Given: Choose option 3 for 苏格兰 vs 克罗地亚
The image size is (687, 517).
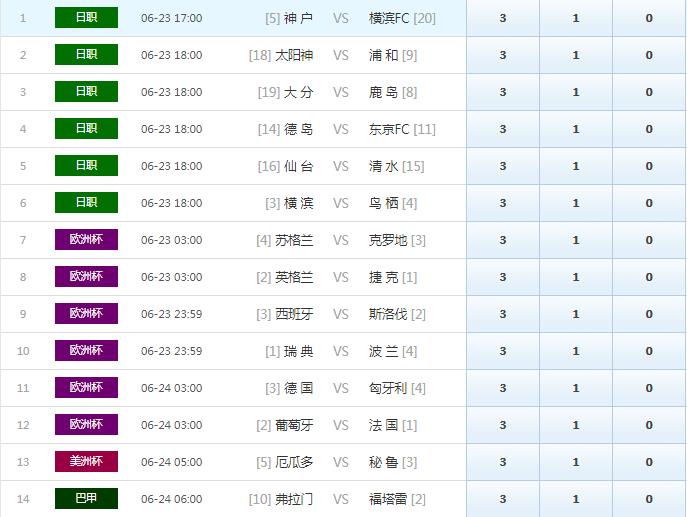Looking at the screenshot, I should tap(503, 240).
